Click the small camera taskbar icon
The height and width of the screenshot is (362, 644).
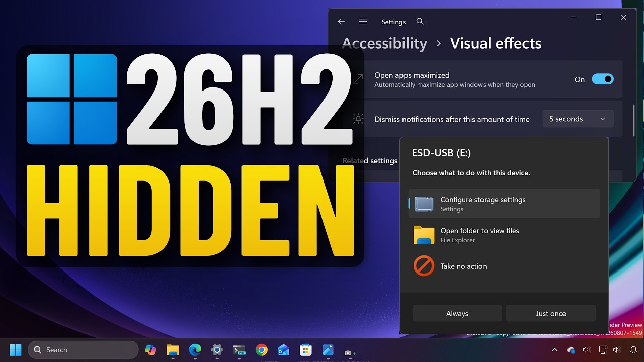point(349,353)
